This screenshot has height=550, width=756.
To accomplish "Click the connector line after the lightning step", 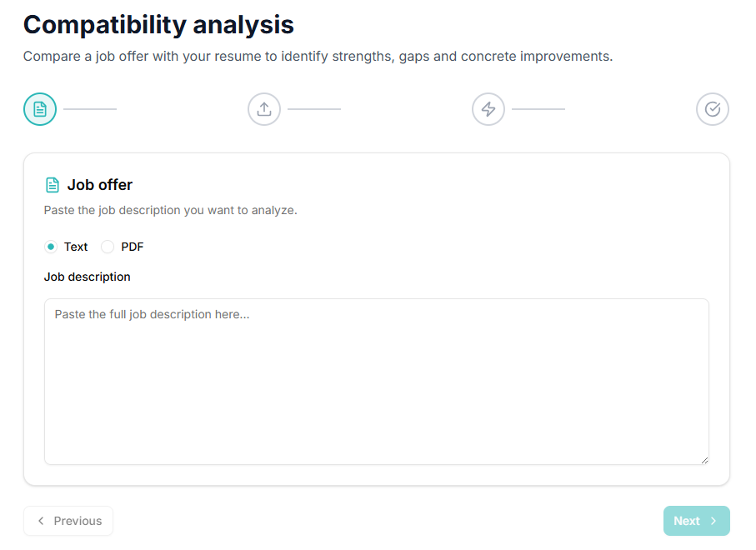I will [538, 109].
